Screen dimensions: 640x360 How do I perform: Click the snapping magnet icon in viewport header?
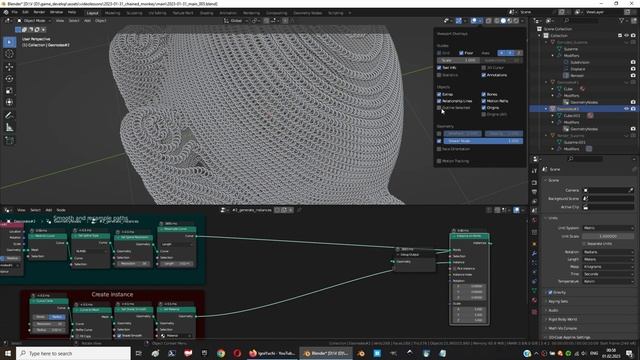266,20
